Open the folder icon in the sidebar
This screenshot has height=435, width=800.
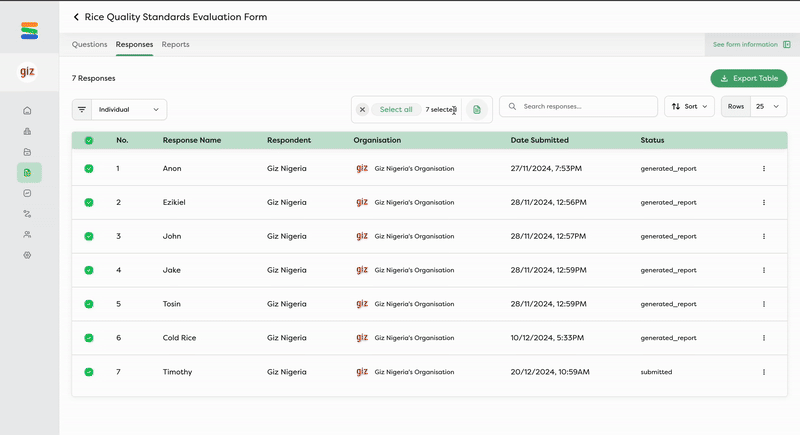coord(27,152)
